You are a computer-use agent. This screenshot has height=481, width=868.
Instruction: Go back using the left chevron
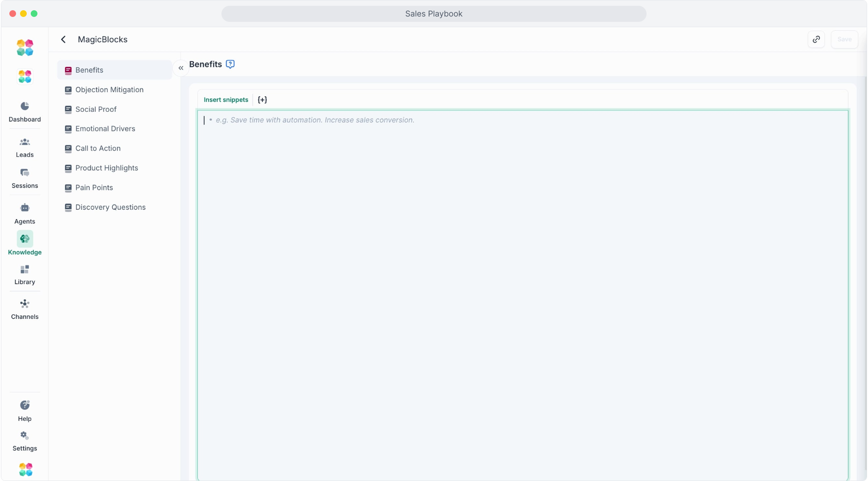[x=63, y=39]
